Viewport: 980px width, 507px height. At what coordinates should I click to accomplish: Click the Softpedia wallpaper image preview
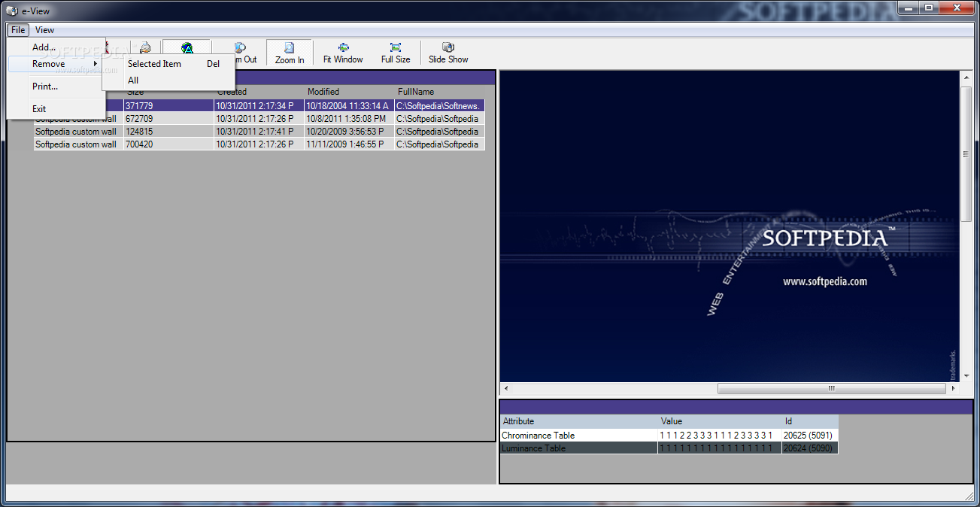(x=730, y=226)
